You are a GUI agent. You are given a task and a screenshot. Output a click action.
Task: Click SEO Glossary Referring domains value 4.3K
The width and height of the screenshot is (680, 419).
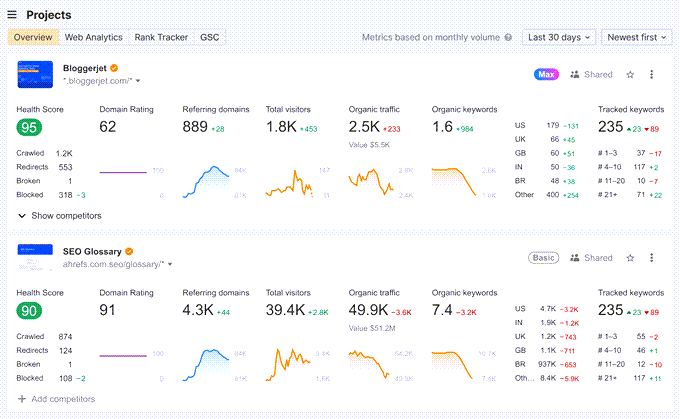click(x=198, y=310)
